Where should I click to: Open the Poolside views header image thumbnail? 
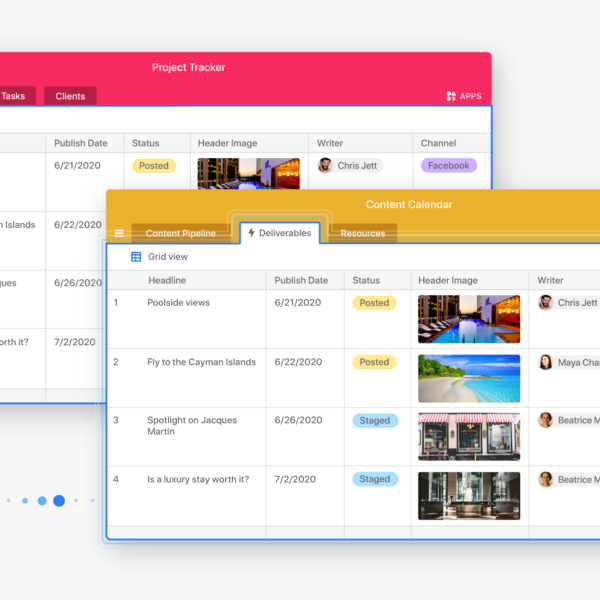pyautogui.click(x=469, y=319)
